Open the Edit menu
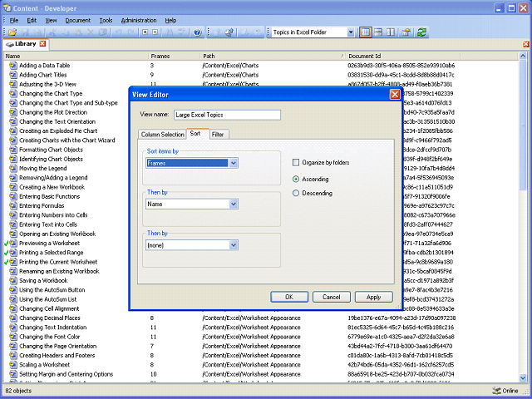The width and height of the screenshot is (532, 399). [32, 20]
